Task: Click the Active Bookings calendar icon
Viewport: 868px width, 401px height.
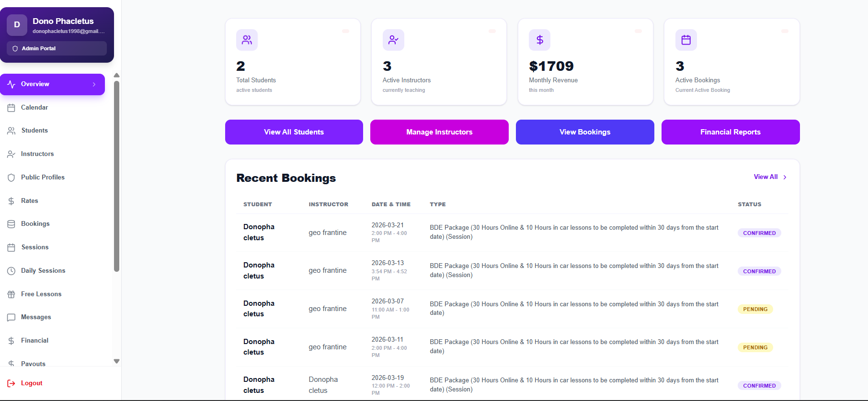Action: pos(685,40)
